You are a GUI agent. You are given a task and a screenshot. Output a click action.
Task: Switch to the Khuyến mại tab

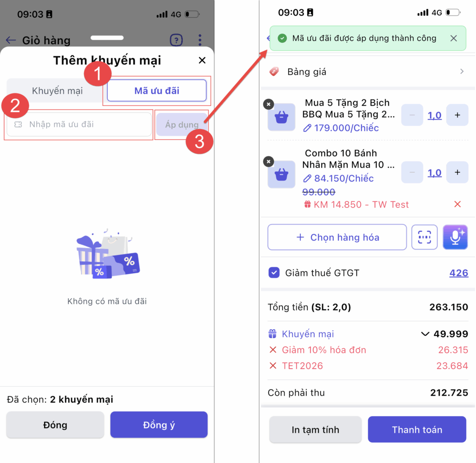(57, 91)
